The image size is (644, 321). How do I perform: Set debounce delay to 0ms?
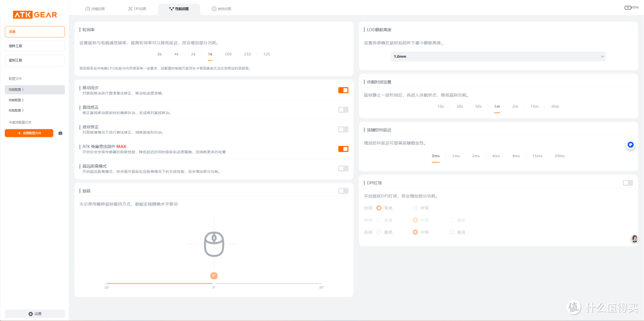(x=436, y=156)
